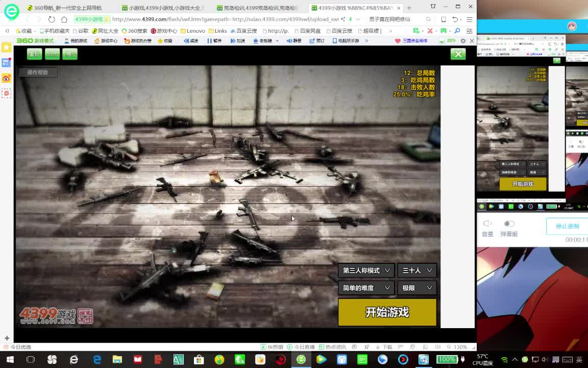Toggle 静音 mute in game toolbar
588x368 pixels.
tap(294, 40)
